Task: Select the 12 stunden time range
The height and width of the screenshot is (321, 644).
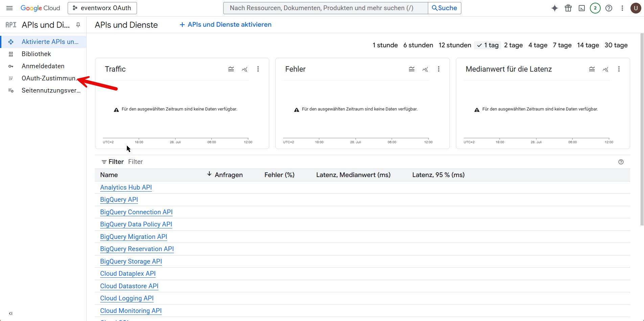Action: 455,45
